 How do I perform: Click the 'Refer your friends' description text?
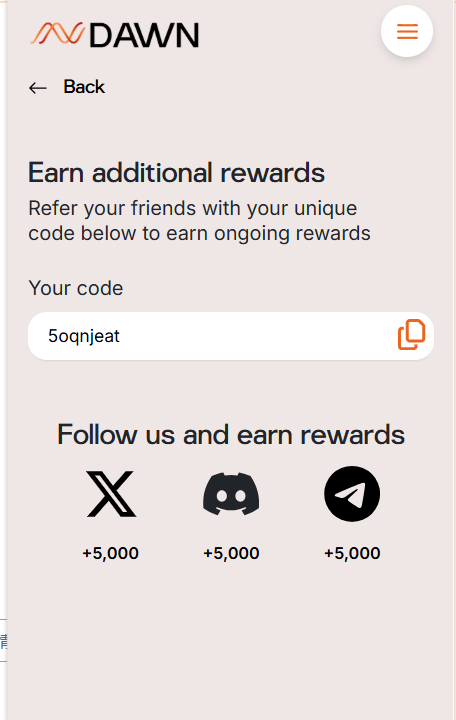pos(199,220)
